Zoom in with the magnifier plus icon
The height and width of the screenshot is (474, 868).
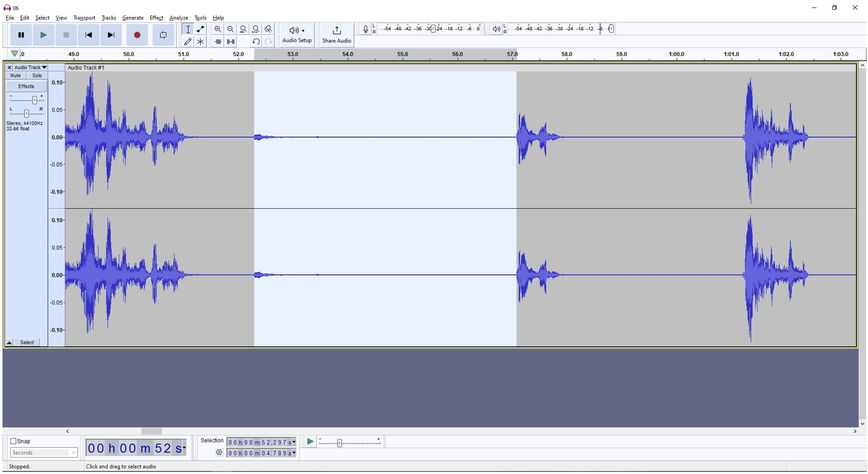click(x=218, y=29)
